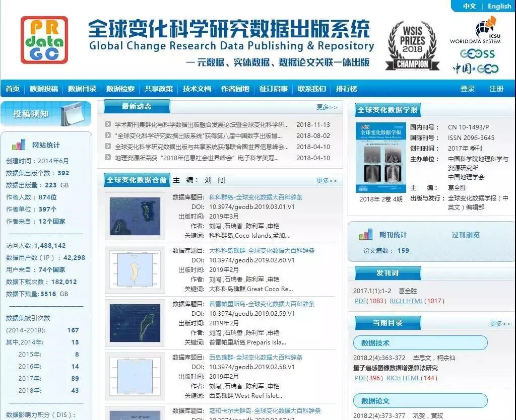Switch language to 中文
Screen dimensions: 516x420
(x=469, y=6)
